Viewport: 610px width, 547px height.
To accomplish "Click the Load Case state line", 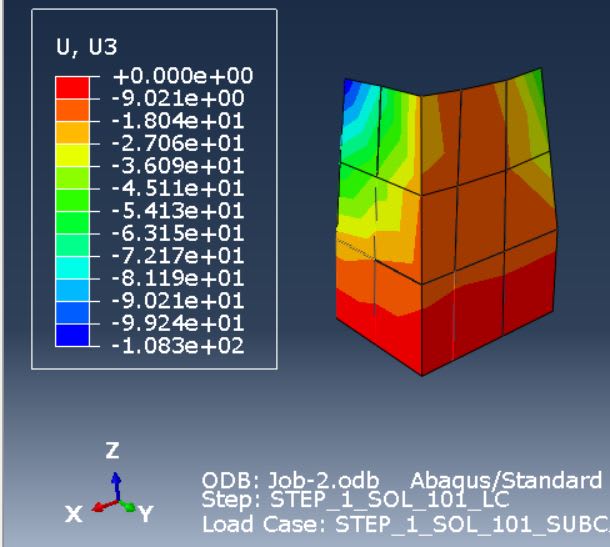I will coord(406,524).
